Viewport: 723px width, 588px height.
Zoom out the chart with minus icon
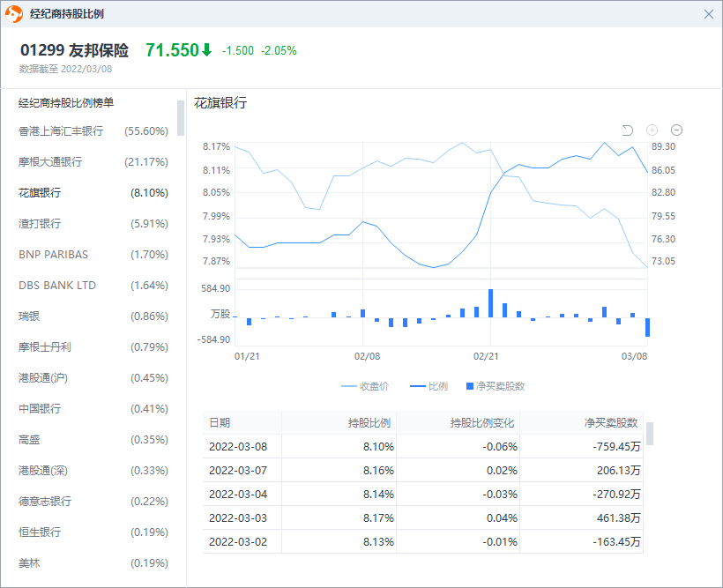[676, 130]
